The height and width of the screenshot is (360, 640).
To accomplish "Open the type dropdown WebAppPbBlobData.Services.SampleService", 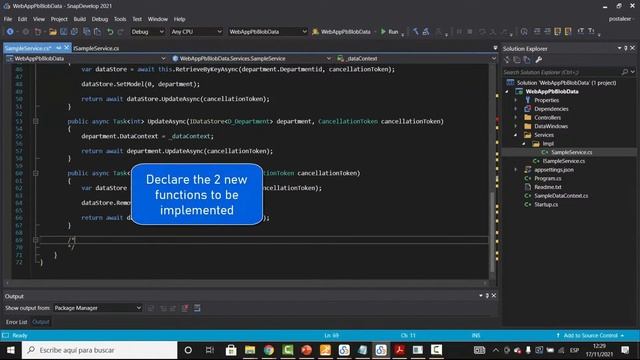I will (251, 59).
